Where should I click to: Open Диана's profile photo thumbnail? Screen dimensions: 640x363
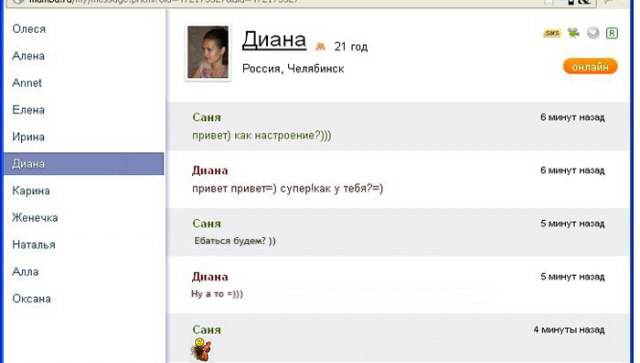point(208,52)
